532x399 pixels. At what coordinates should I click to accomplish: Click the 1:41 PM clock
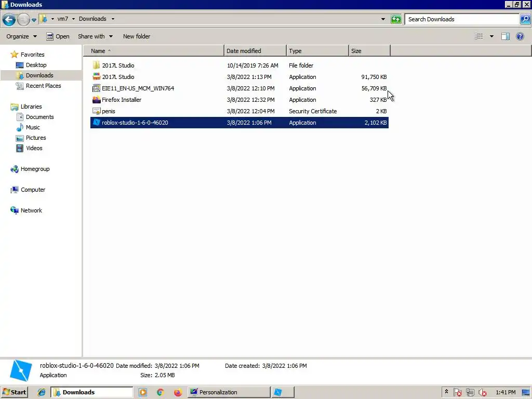click(x=506, y=392)
